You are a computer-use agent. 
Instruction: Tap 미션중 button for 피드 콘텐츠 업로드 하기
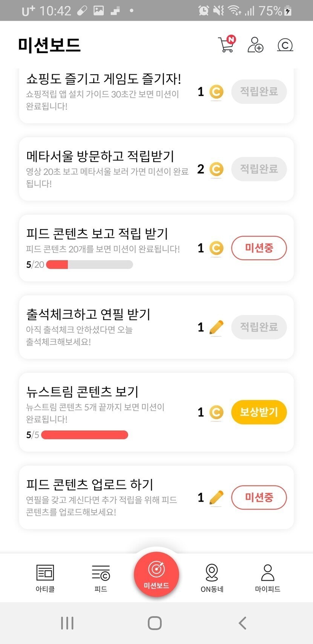click(x=259, y=497)
